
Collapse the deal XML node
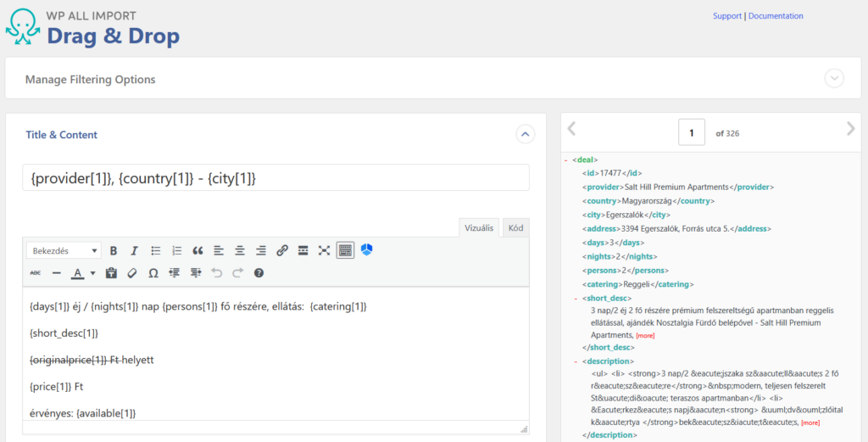565,160
